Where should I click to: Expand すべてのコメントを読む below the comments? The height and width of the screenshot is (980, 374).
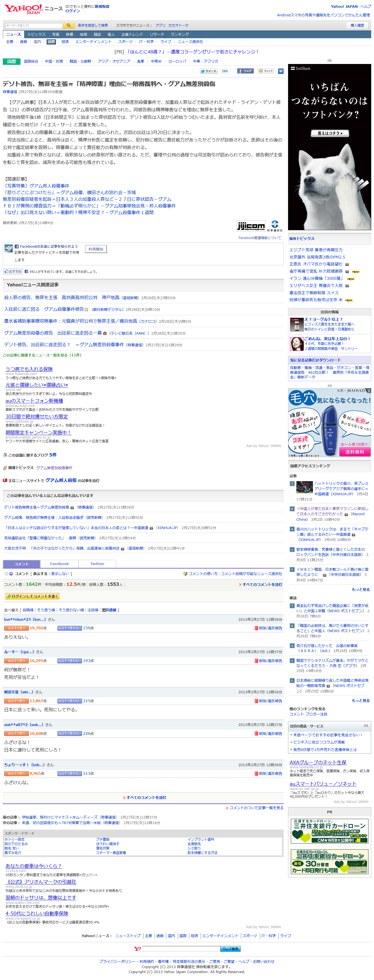click(144, 797)
